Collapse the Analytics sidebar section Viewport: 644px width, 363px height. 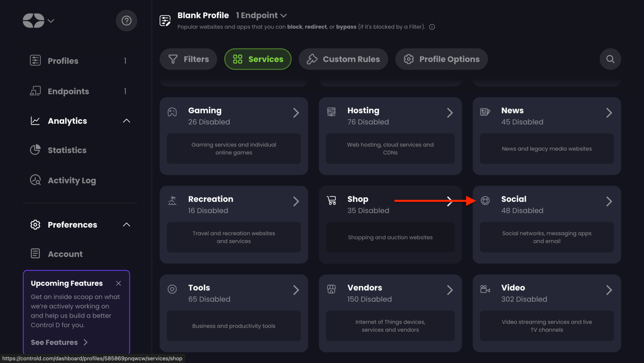[126, 120]
